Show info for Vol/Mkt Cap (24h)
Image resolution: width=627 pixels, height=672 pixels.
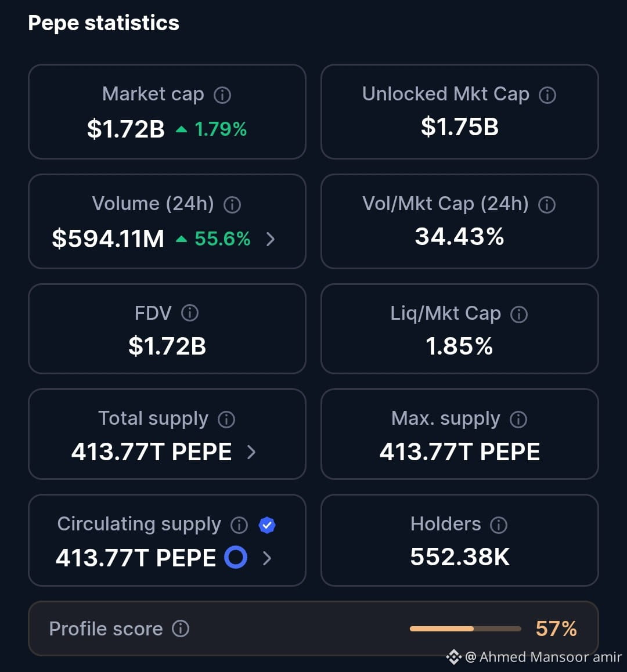click(x=547, y=204)
